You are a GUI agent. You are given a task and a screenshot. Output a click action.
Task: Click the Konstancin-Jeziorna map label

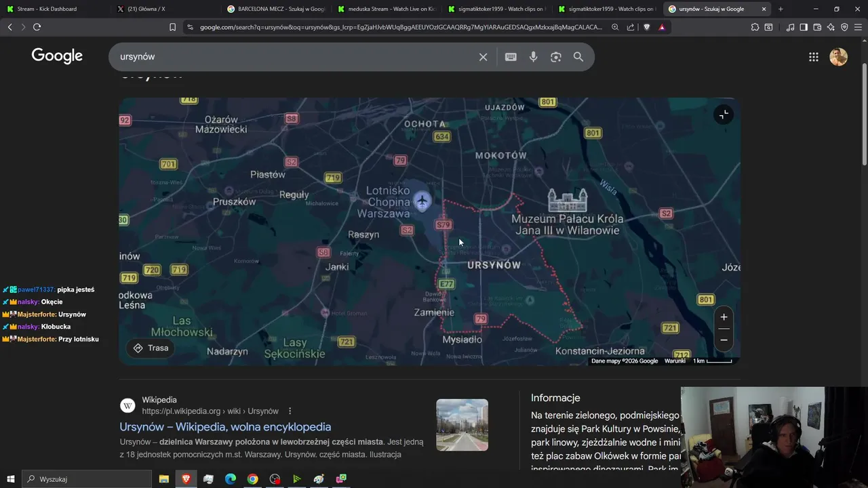tap(600, 351)
